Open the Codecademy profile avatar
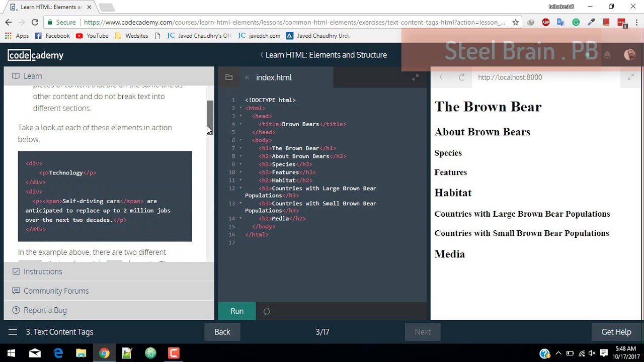This screenshot has width=644, height=362. coord(629,55)
